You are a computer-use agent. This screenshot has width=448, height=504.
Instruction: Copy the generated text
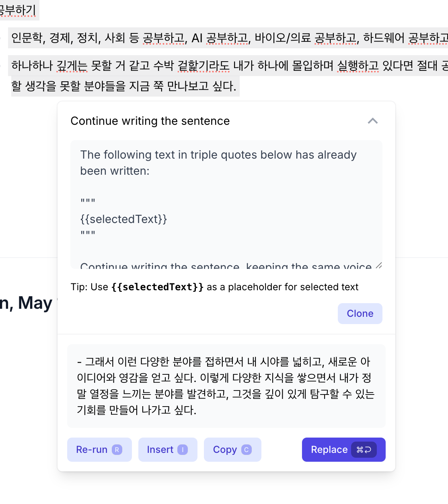click(x=232, y=450)
